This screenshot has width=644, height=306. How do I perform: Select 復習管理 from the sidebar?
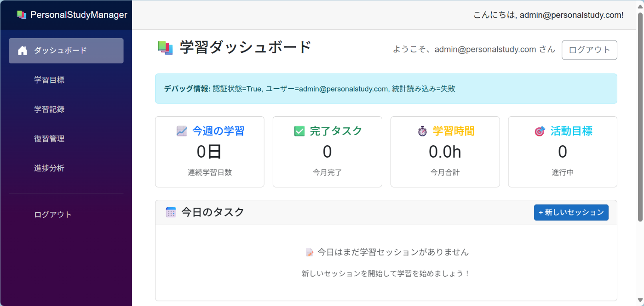pyautogui.click(x=49, y=139)
